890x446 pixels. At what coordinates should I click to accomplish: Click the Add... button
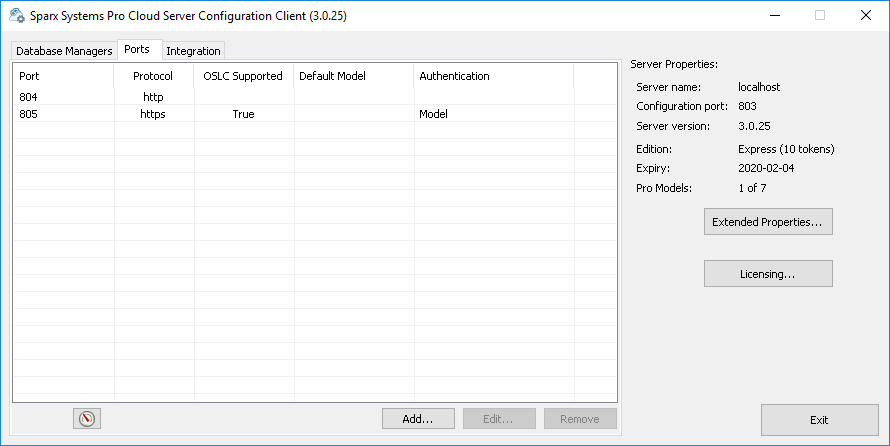tap(418, 419)
